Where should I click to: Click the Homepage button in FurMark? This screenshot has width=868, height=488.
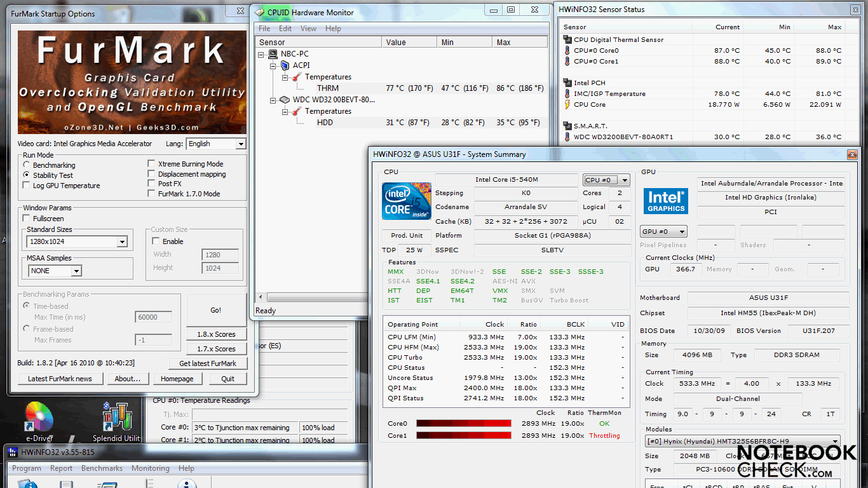(177, 379)
